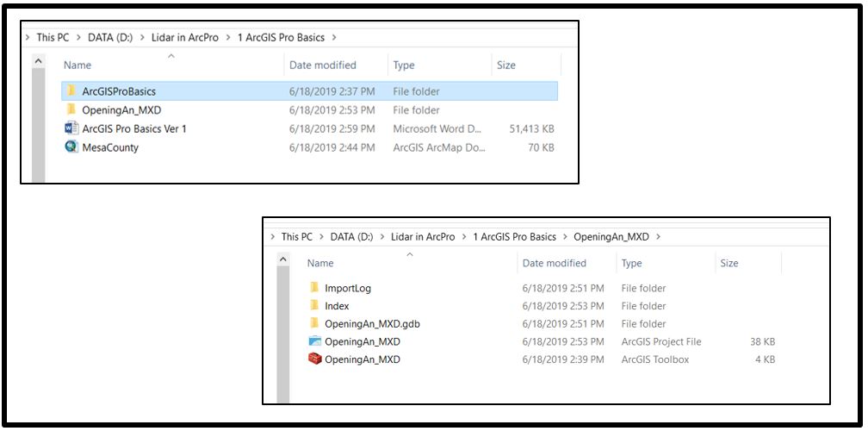
Task: Click 6/18/2019 2:37 PM date cell
Action: click(332, 91)
